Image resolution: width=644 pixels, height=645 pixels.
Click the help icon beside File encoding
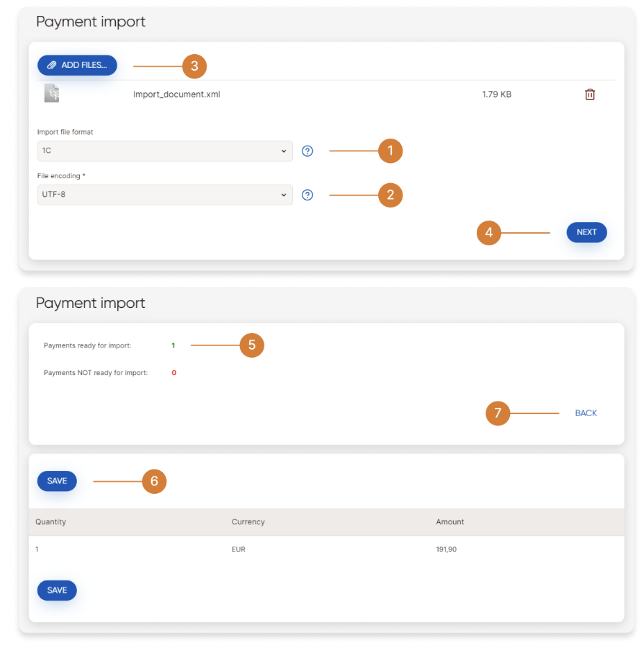308,195
